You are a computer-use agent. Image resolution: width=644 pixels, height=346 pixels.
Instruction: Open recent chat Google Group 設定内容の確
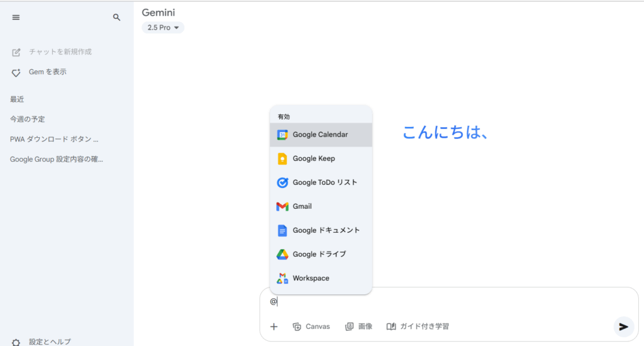(x=57, y=159)
